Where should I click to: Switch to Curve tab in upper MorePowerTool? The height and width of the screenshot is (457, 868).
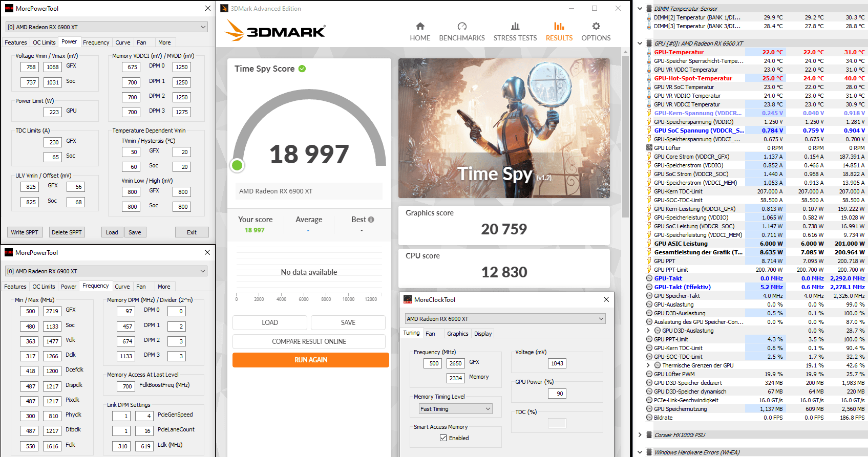tap(123, 42)
